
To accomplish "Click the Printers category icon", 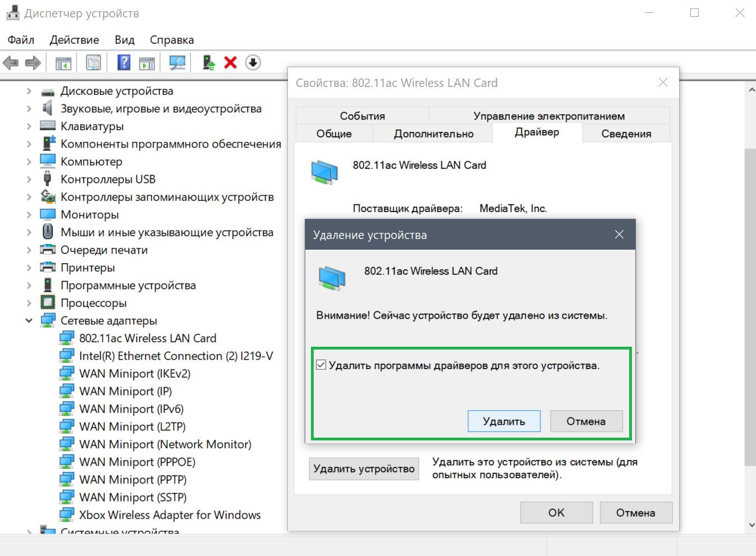I will [x=48, y=267].
